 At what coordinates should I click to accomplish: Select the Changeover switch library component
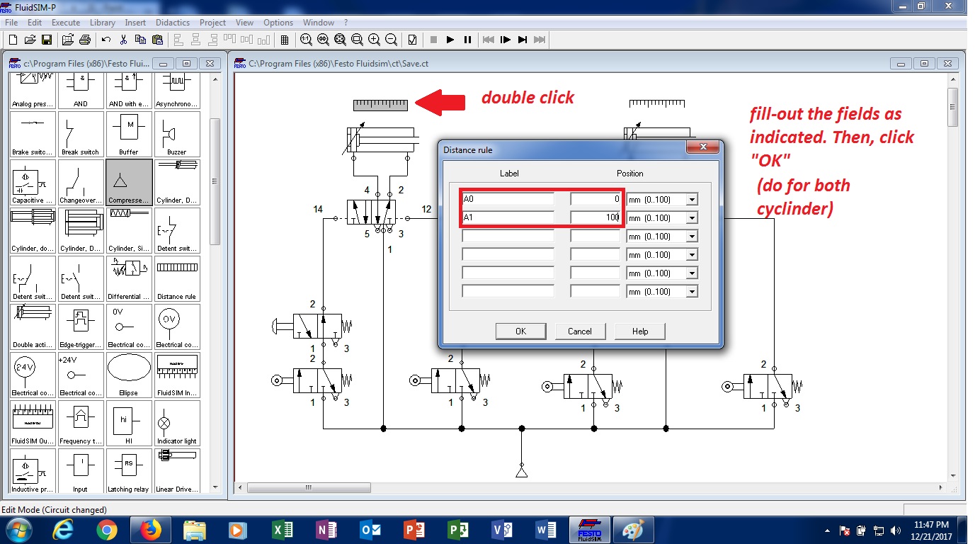(x=81, y=182)
